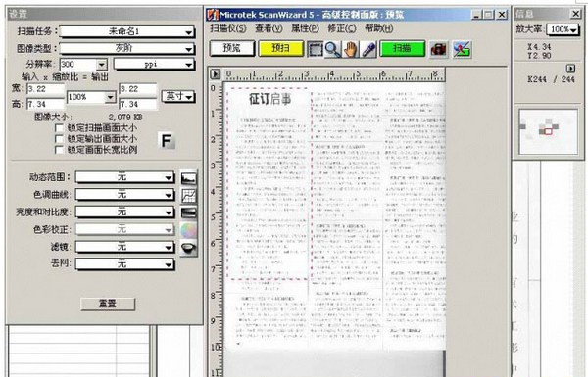Open the 色调曲线 dropdown
The height and width of the screenshot is (377, 588).
click(x=124, y=194)
